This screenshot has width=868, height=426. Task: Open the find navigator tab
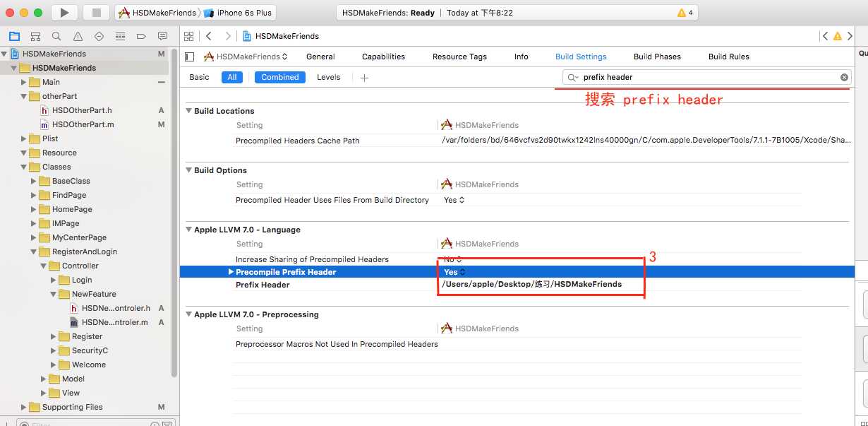[x=56, y=36]
